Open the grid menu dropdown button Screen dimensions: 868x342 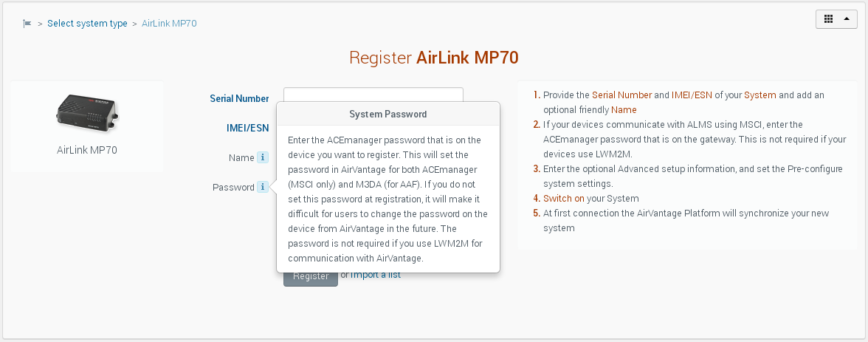[836, 20]
